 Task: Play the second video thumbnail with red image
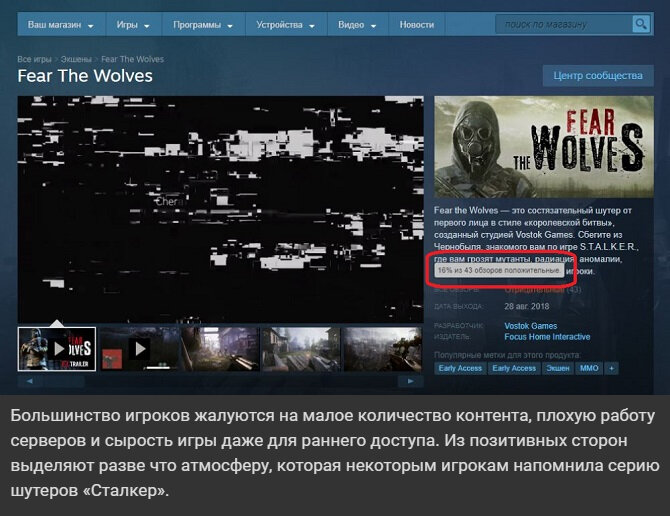(139, 349)
